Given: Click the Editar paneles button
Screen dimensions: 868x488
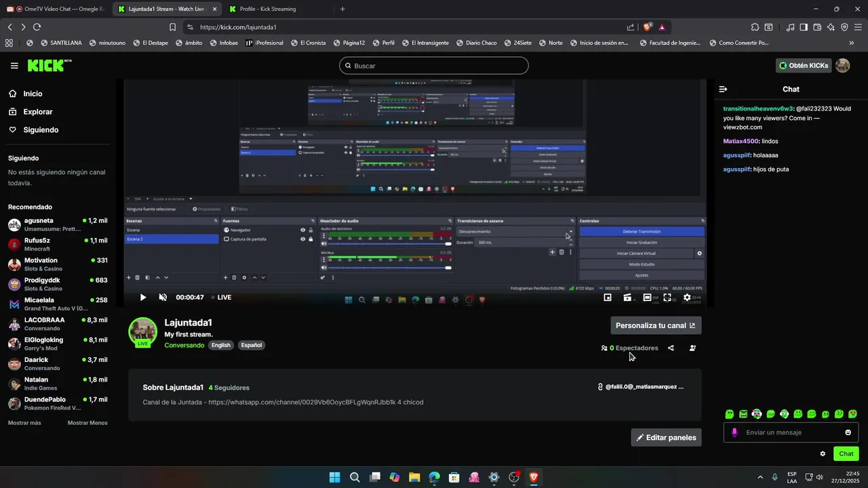Looking at the screenshot, I should coord(666,438).
